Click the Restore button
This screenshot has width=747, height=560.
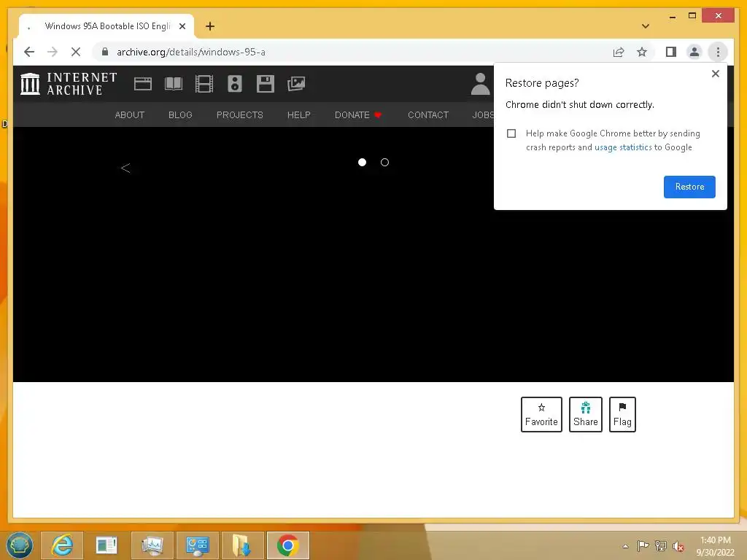tap(689, 187)
